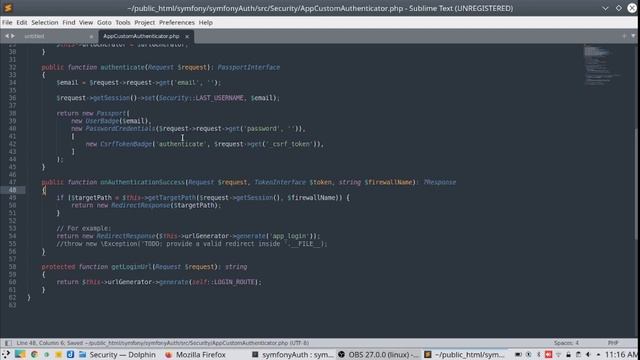Switch to Mozilla Firefox in taskbar
640x360 pixels.
[195, 355]
